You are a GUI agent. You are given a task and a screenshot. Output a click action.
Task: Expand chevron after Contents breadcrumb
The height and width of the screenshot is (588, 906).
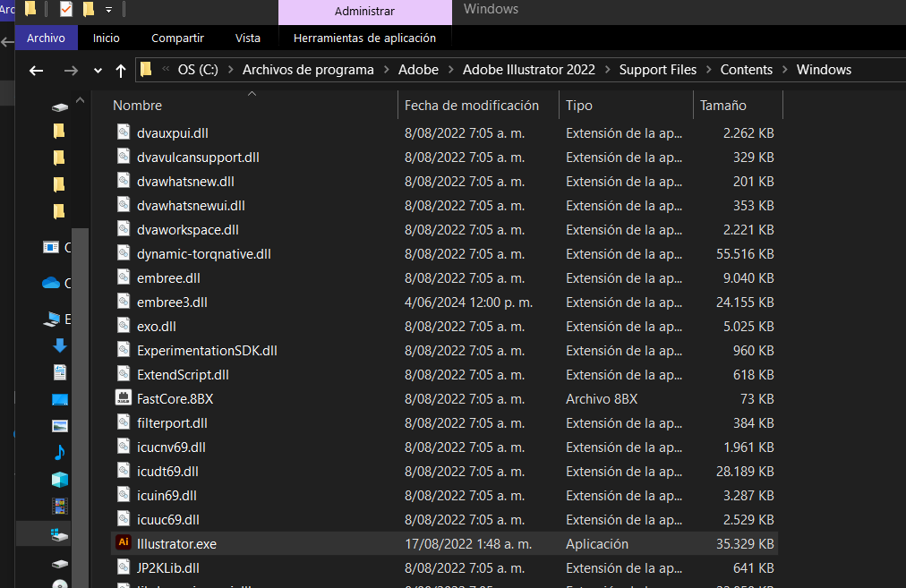[784, 69]
